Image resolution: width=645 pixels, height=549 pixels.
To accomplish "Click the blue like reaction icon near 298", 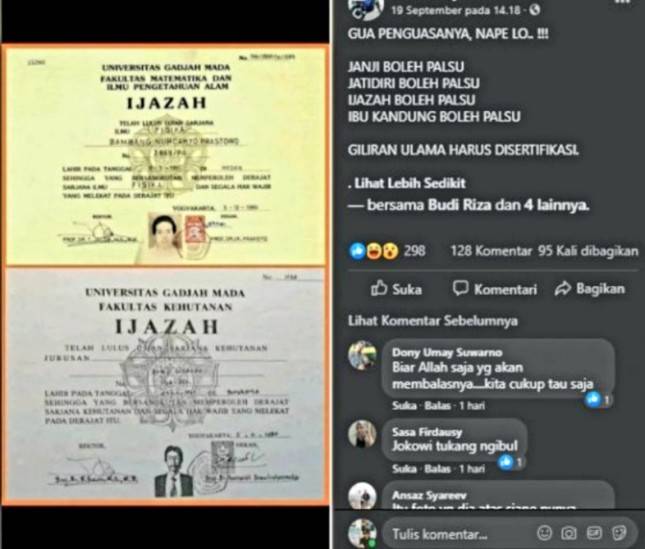I will click(358, 251).
